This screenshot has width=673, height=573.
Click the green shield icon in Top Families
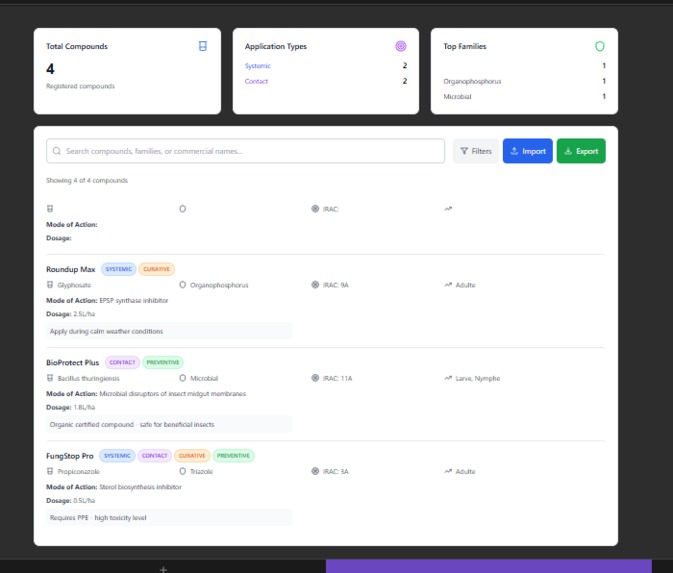tap(600, 46)
